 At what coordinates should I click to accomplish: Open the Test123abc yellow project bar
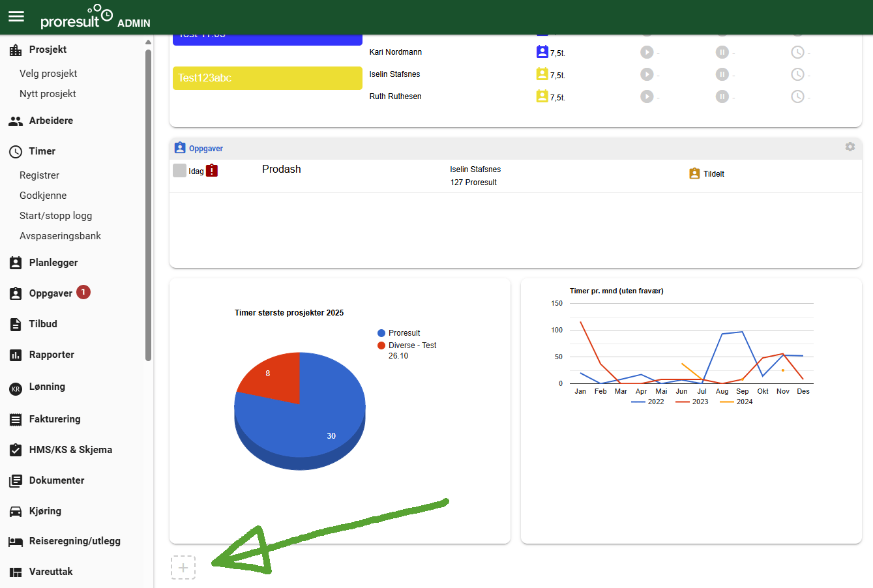coord(267,78)
